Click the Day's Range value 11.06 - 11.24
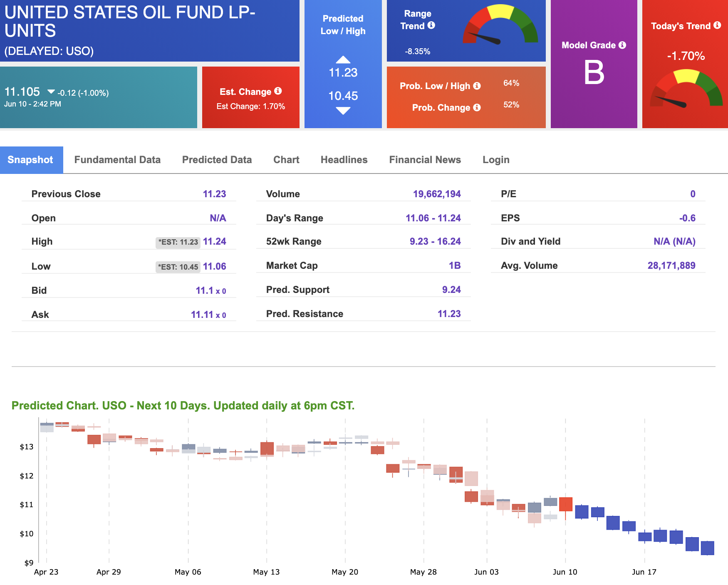This screenshot has width=728, height=585. 433,218
